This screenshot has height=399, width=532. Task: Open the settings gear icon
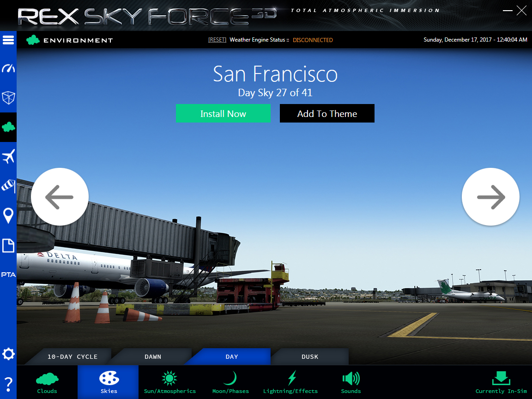point(8,354)
